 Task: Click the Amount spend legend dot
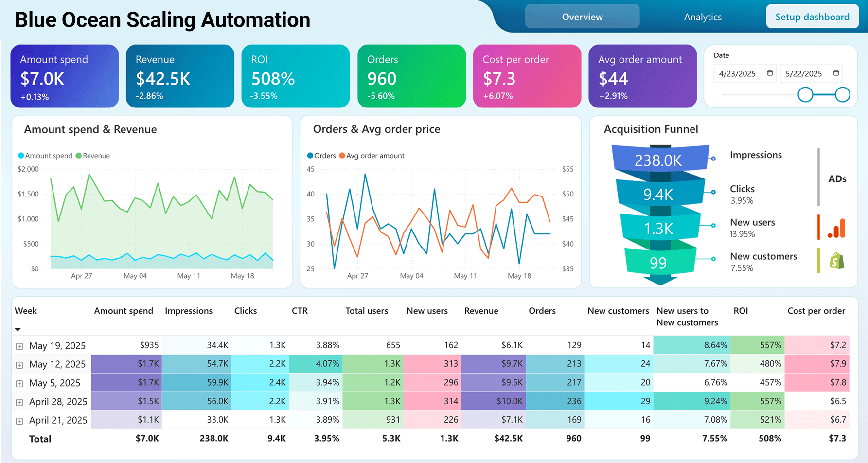[21, 156]
